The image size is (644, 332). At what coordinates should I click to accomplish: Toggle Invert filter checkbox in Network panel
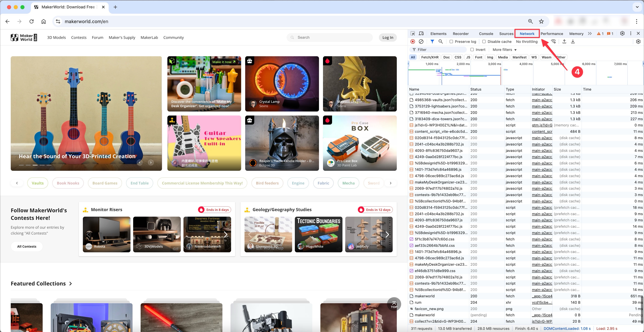(x=472, y=50)
